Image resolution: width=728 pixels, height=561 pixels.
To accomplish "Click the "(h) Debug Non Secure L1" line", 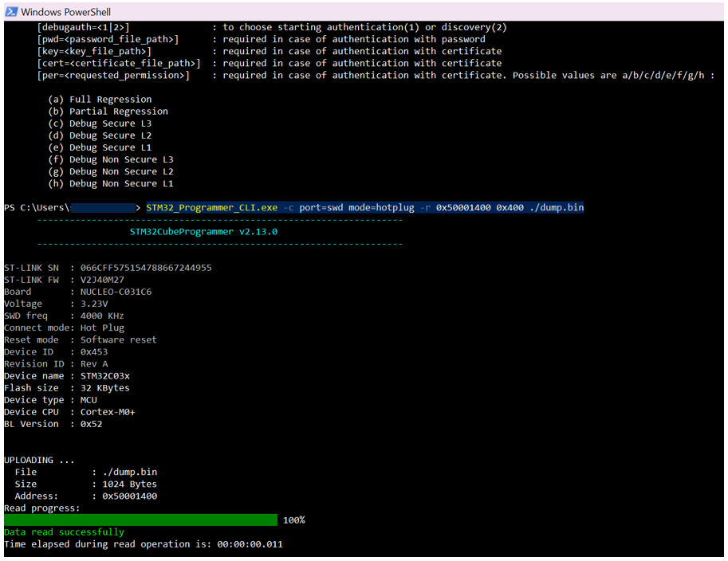I will (111, 184).
